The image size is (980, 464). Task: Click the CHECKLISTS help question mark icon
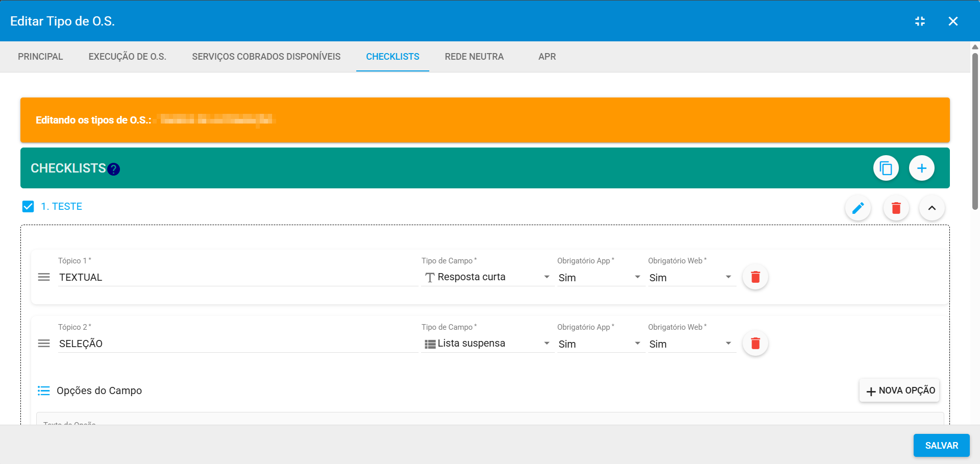[114, 169]
